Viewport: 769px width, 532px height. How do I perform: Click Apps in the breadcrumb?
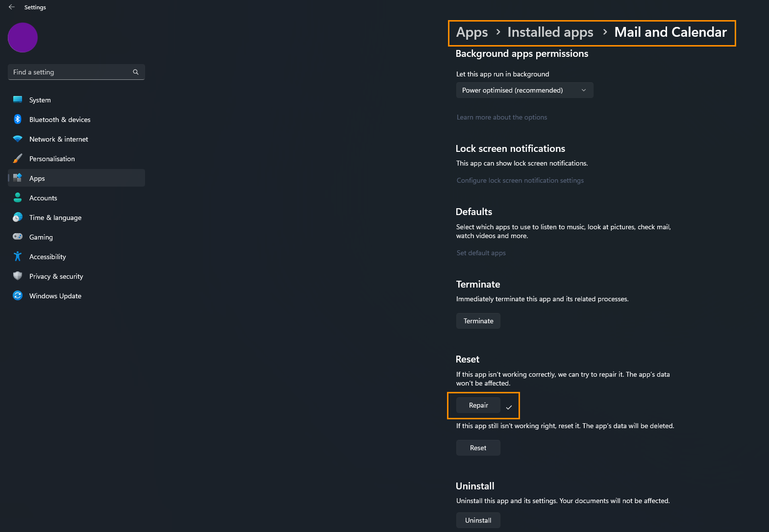click(472, 32)
